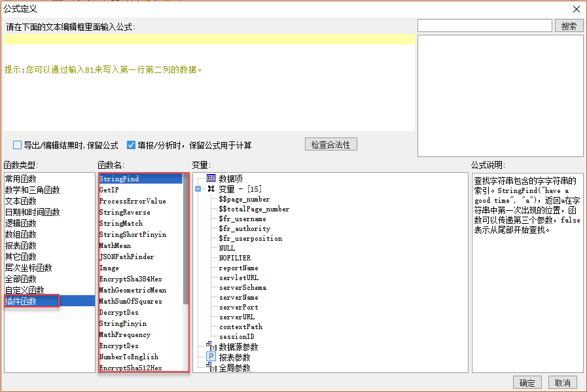Click the 数据项 data item icon
Viewport: 587px width, 392px height.
[211, 178]
